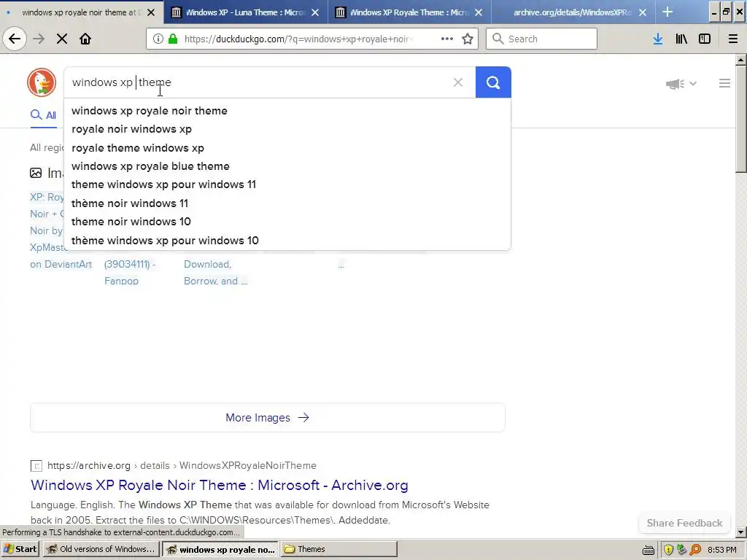The image size is (747, 560).
Task: Click the security shield tray icon
Action: (x=668, y=550)
